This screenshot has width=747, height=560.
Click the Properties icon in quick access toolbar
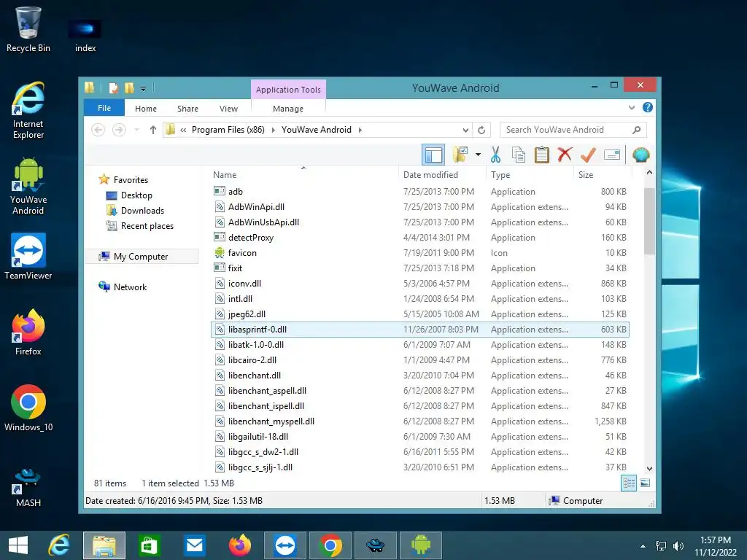[113, 88]
